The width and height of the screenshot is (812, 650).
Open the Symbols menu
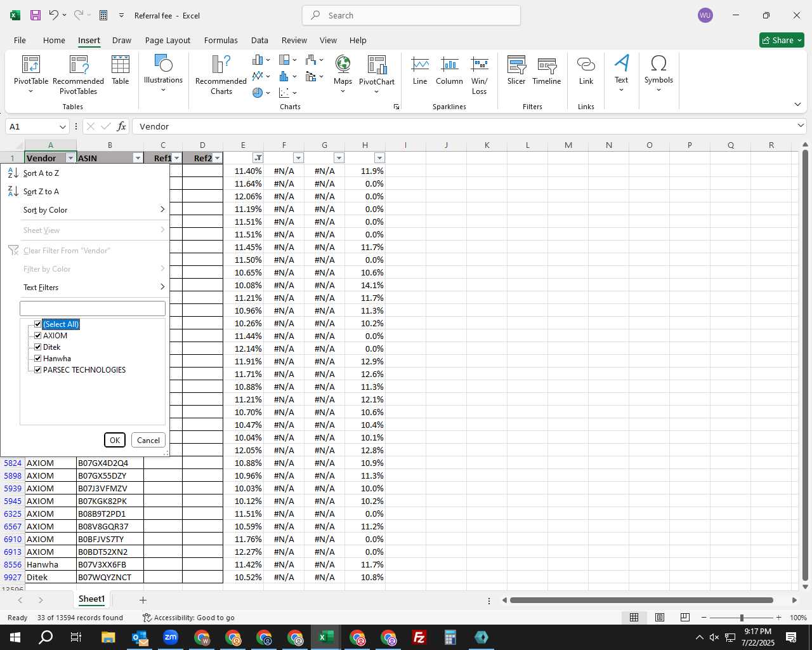tap(658, 73)
